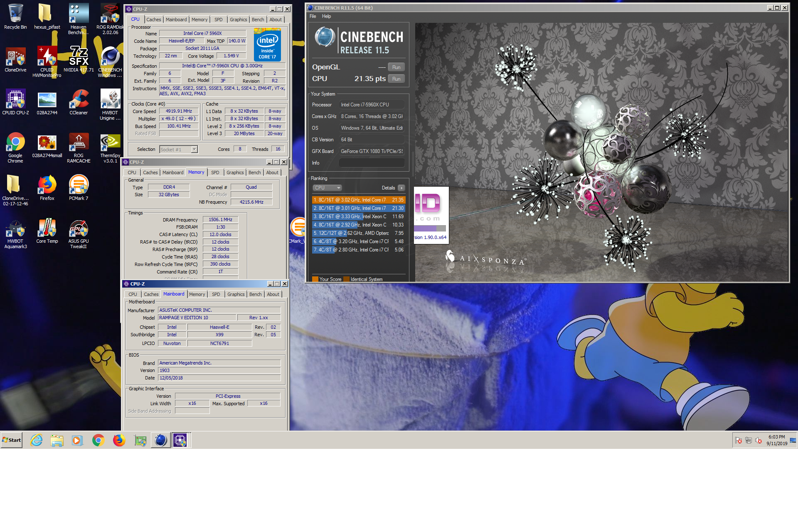Open SPD tab in the Memory CPU-Z window

215,172
